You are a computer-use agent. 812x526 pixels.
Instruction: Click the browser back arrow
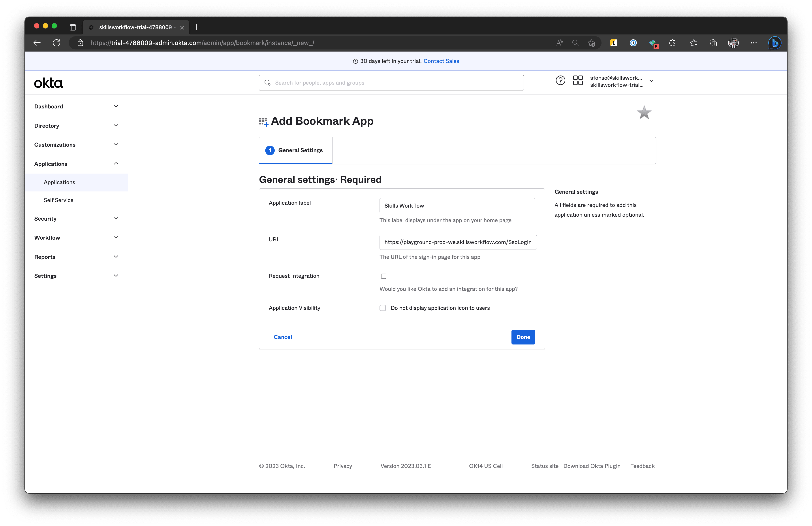[37, 43]
